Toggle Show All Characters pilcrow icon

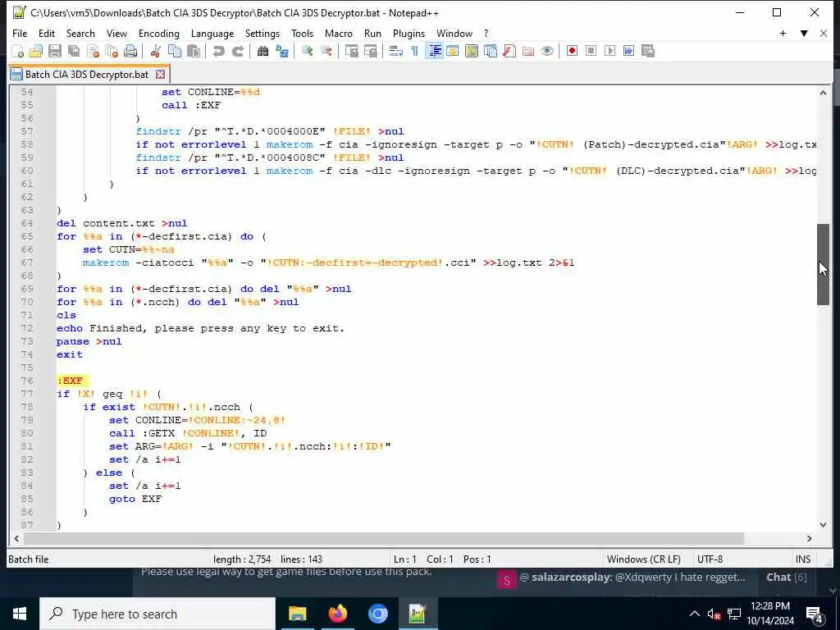(414, 51)
